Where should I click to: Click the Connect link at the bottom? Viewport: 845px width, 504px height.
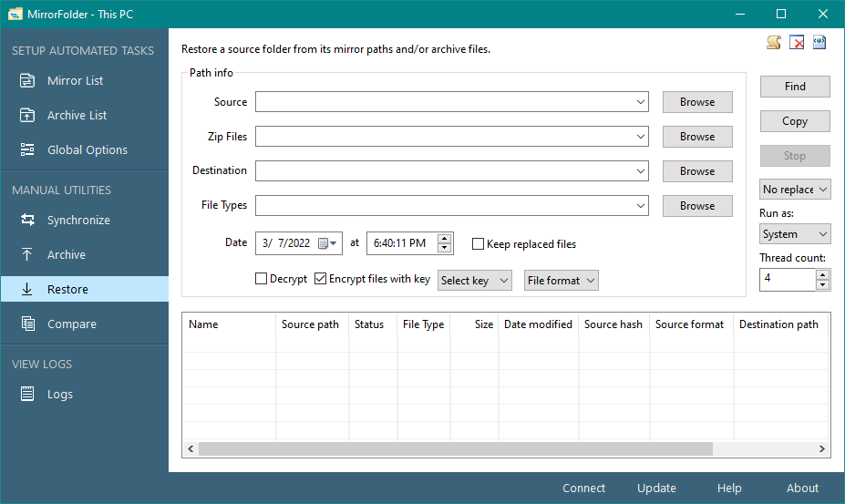583,488
